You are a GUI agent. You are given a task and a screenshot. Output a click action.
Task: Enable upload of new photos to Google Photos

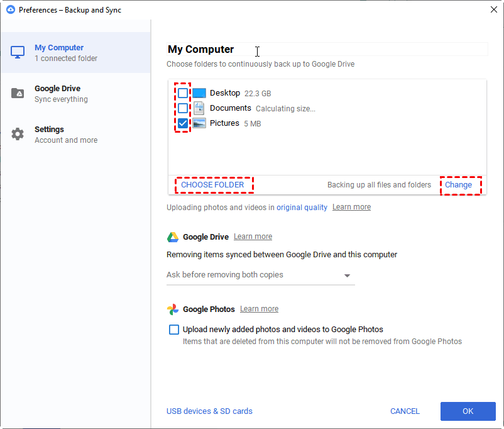click(x=174, y=330)
